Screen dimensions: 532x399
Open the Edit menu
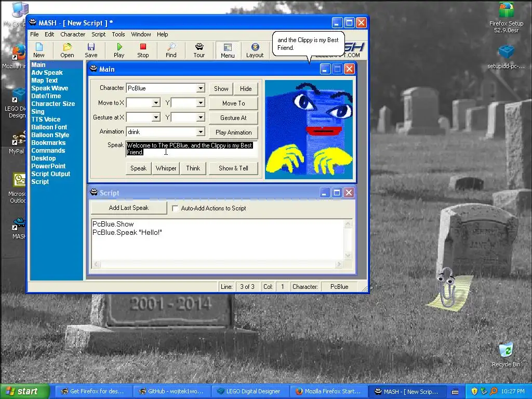[49, 34]
